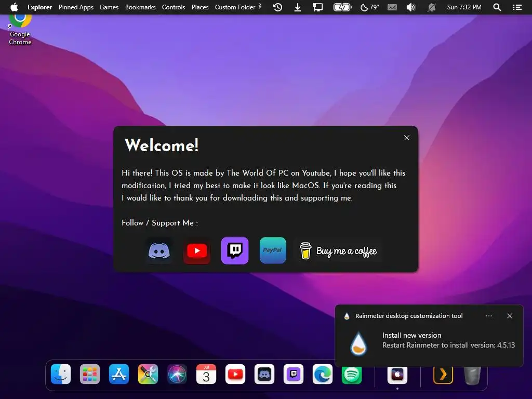Click the Install new version notification text

click(411, 335)
